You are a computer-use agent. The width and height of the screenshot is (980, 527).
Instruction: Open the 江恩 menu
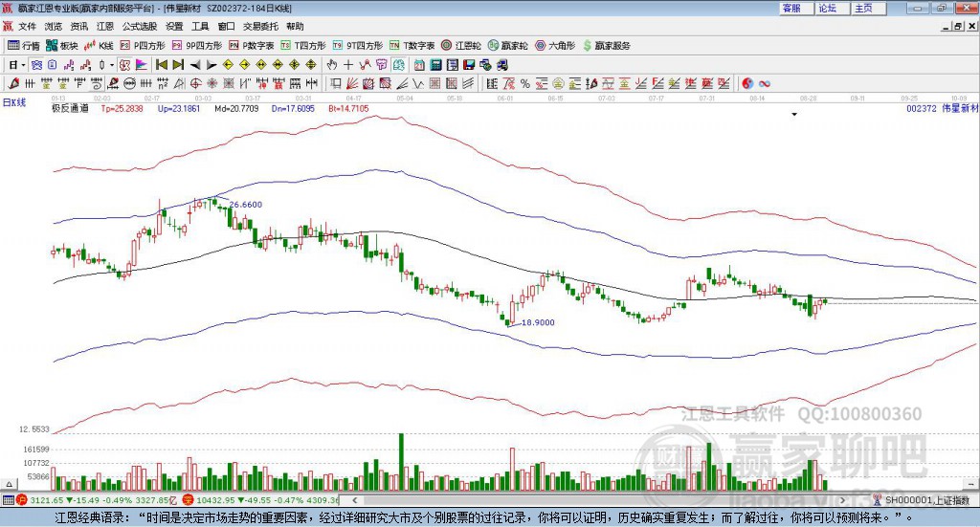pos(105,26)
